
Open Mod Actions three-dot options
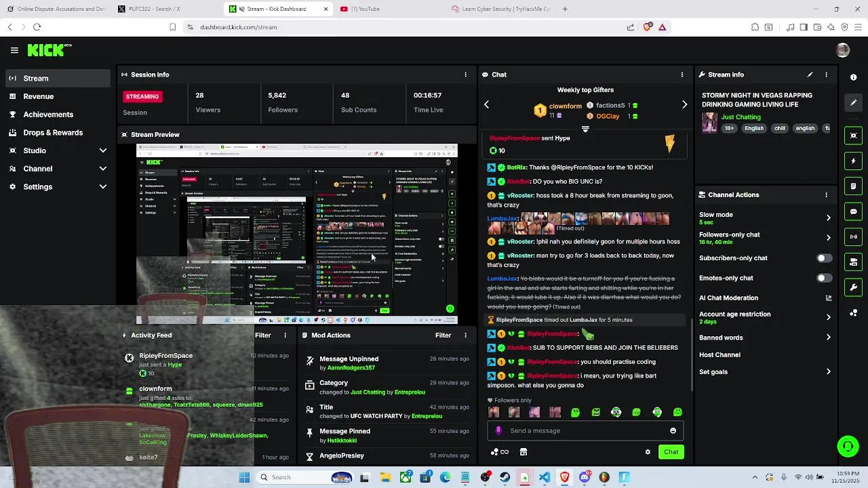[465, 335]
